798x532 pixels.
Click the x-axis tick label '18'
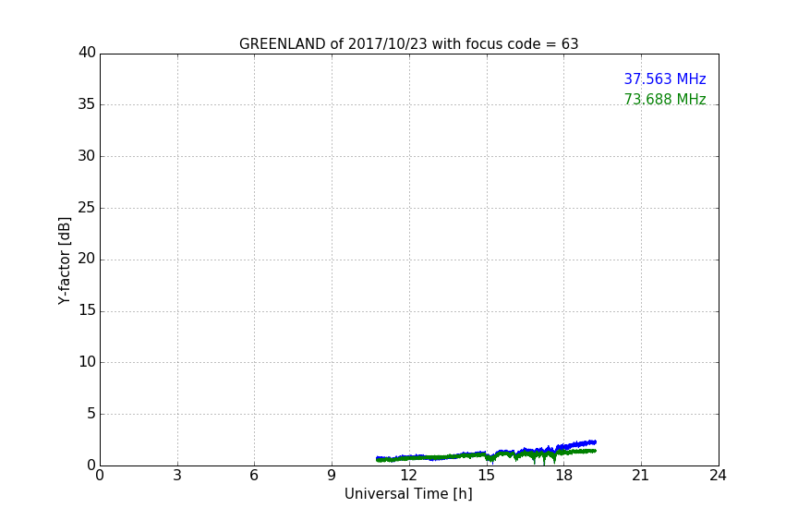click(563, 476)
